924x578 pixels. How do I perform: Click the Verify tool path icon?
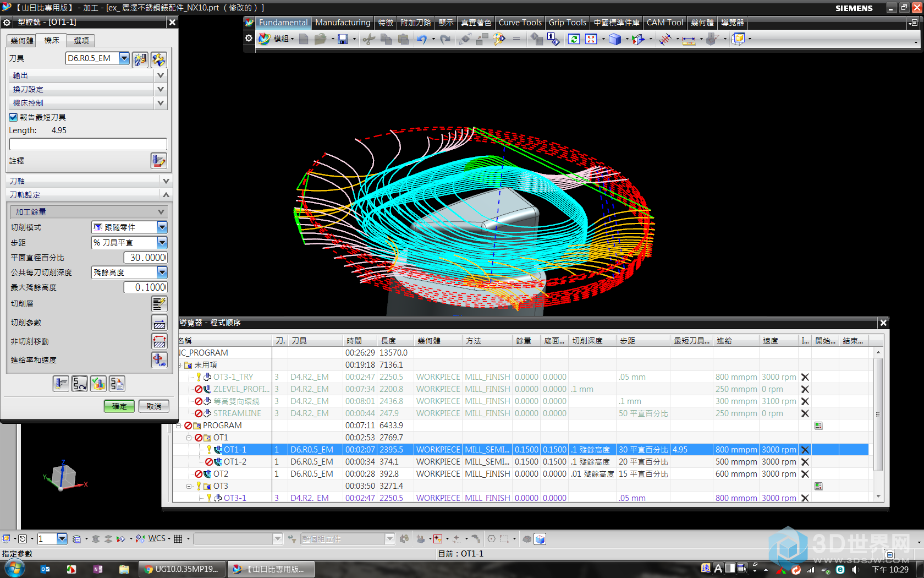(98, 384)
